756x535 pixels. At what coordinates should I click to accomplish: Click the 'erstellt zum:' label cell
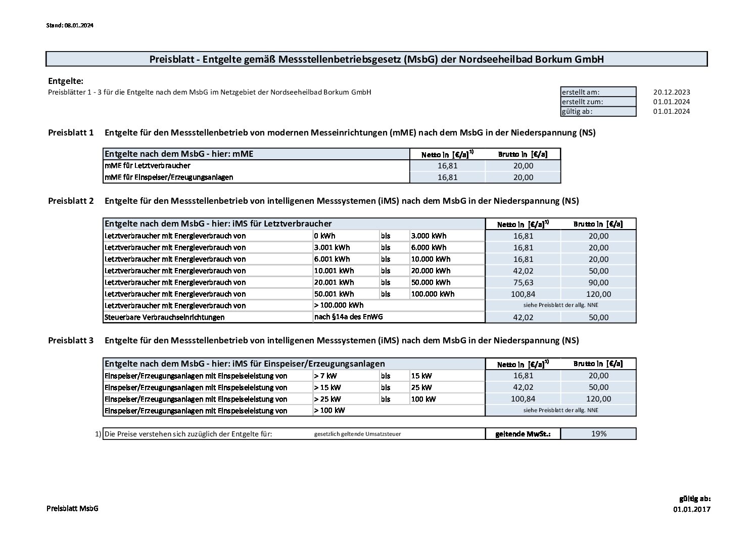tap(598, 102)
